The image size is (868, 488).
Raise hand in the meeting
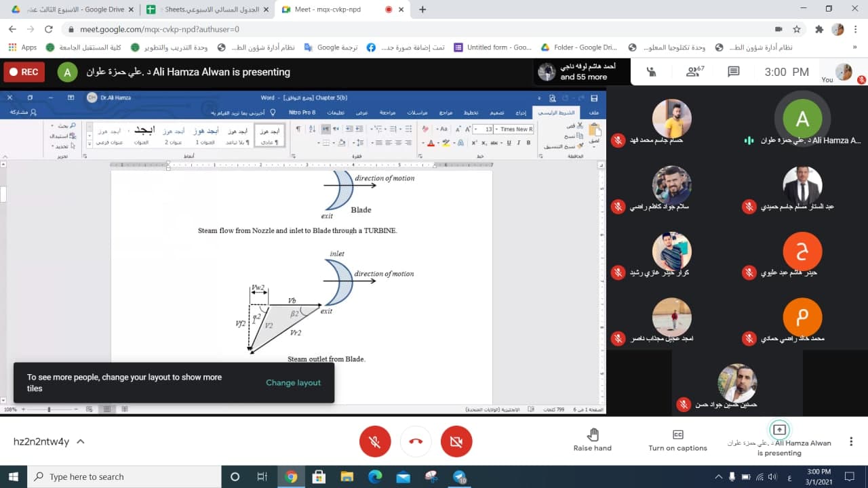pos(593,440)
